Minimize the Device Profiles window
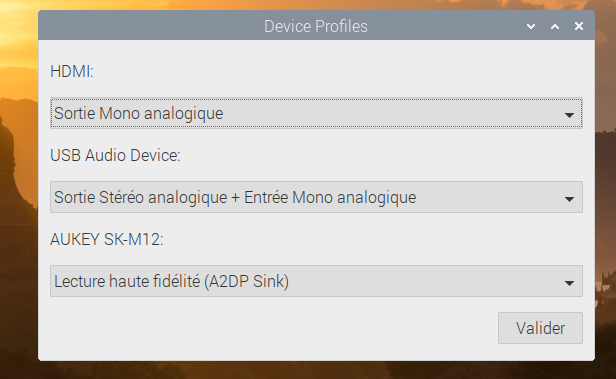The image size is (616, 379). [531, 26]
